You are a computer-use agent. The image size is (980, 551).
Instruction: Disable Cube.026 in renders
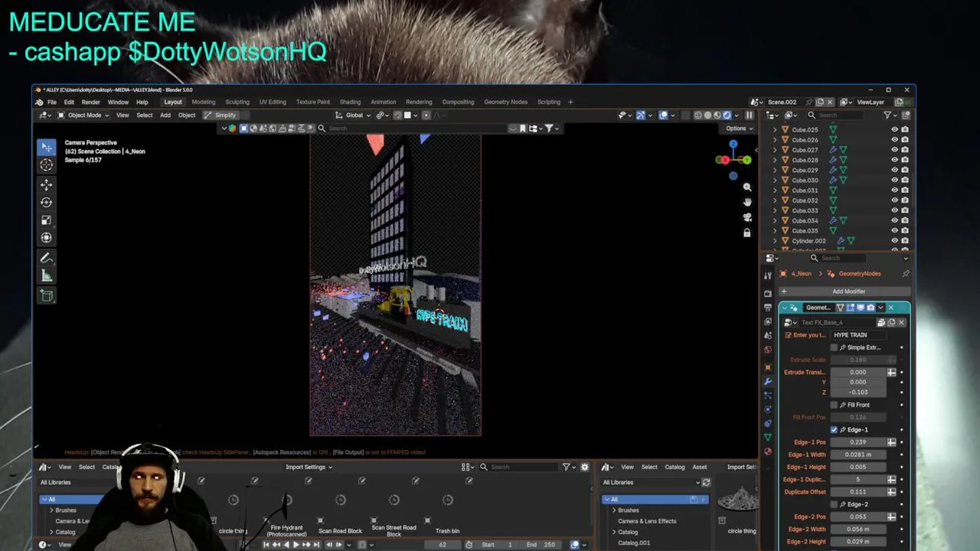pyautogui.click(x=905, y=139)
